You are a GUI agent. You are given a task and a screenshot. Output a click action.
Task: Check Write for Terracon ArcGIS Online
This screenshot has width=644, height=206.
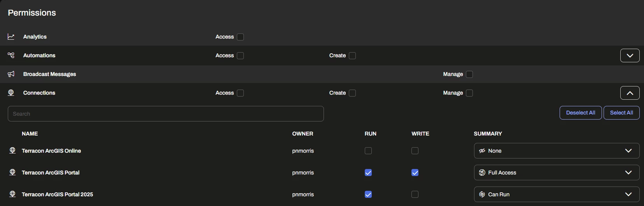tap(415, 151)
